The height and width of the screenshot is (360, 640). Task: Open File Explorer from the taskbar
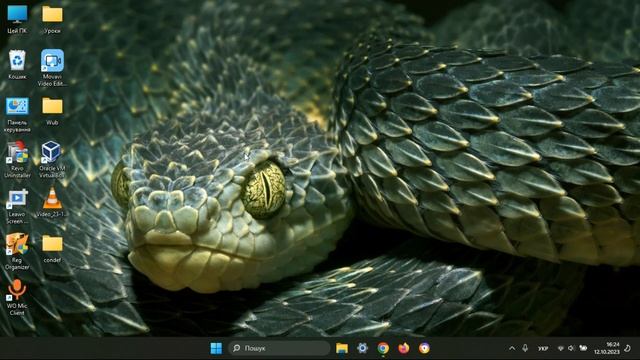[x=342, y=348]
